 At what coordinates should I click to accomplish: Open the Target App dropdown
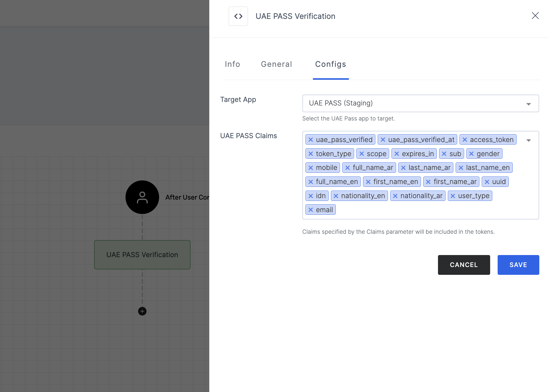[x=421, y=103]
